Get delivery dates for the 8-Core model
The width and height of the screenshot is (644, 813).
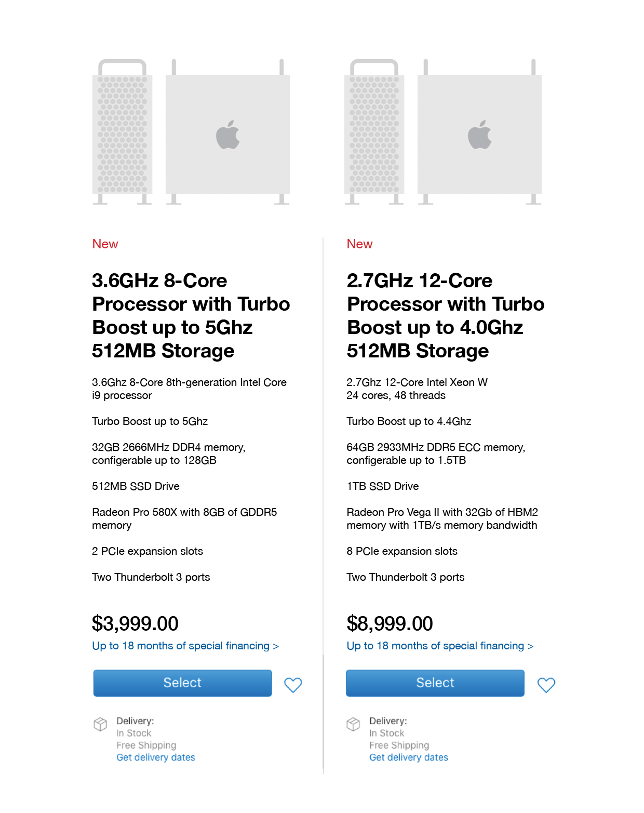click(156, 757)
